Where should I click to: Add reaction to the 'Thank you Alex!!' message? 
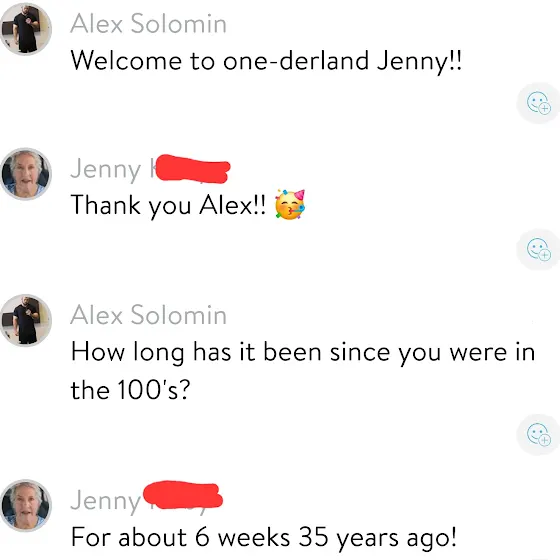pyautogui.click(x=538, y=249)
